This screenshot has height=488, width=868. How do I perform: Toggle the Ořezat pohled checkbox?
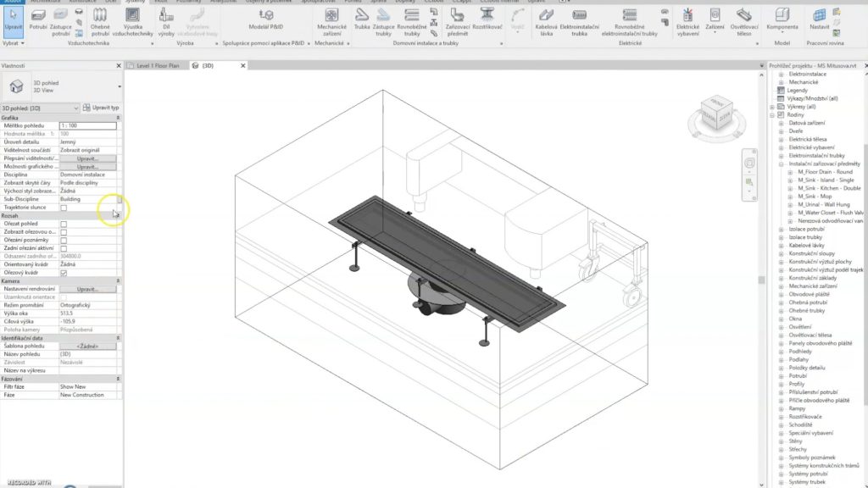pyautogui.click(x=64, y=224)
